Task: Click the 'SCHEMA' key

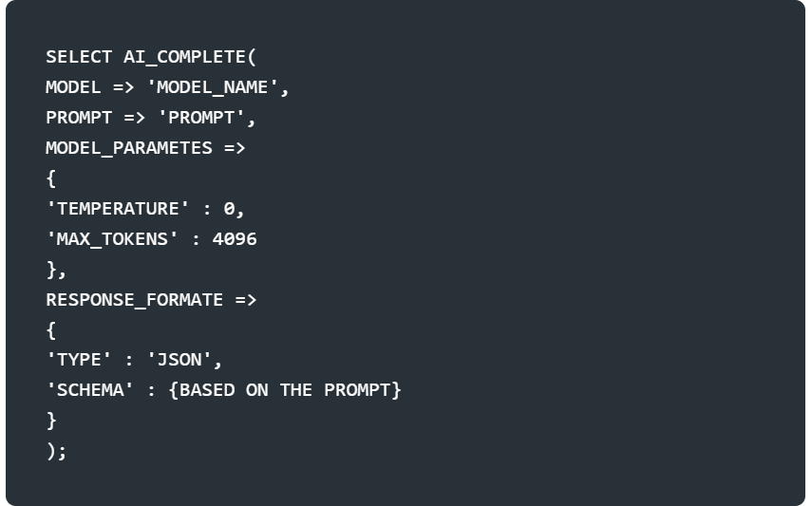Action: tap(89, 390)
